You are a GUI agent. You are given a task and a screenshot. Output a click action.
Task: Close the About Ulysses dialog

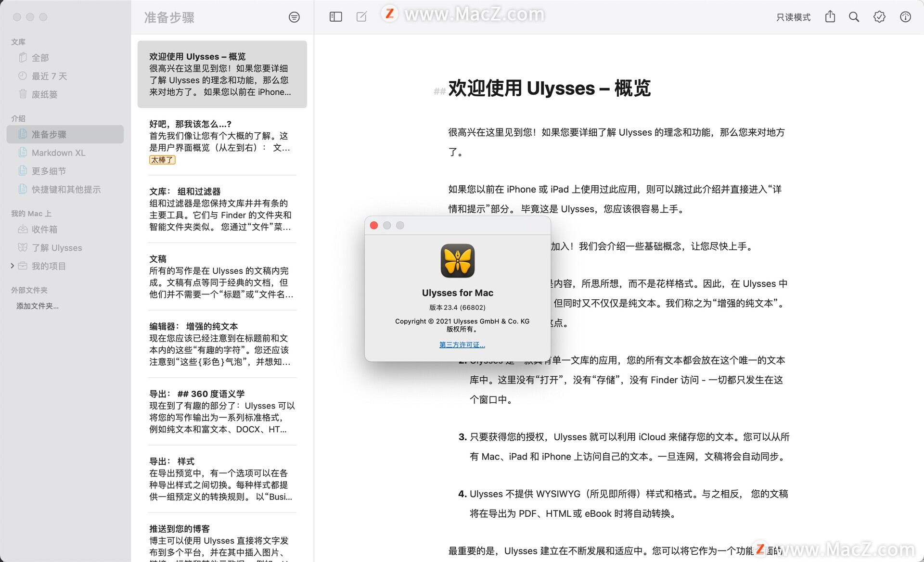point(374,225)
